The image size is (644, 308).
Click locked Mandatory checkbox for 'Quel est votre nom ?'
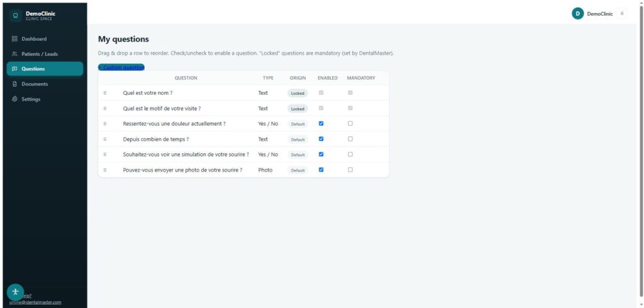coord(350,92)
